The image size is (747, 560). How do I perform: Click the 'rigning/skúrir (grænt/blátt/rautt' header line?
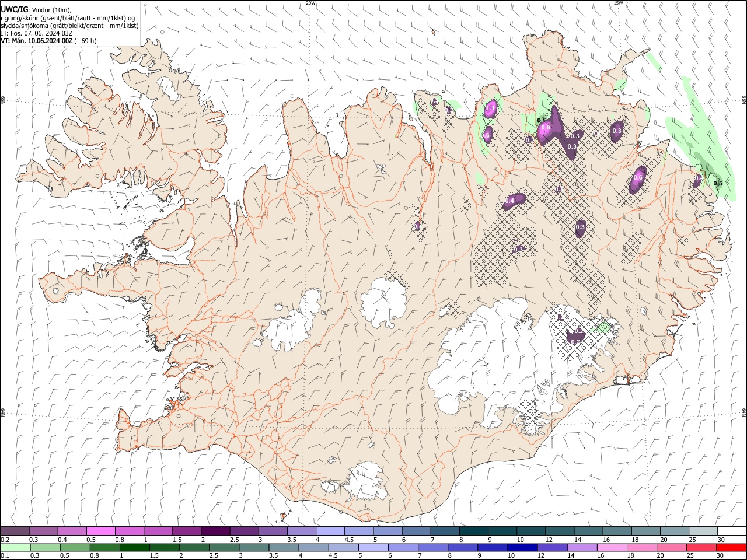tap(68, 18)
